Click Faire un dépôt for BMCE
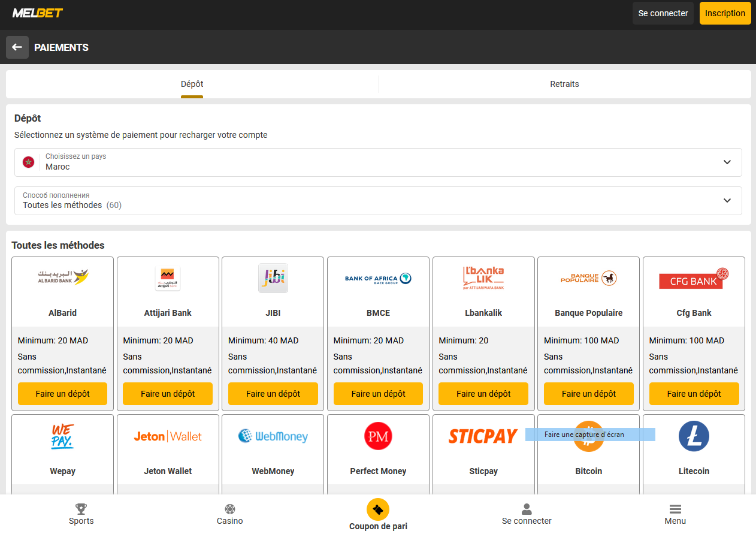This screenshot has width=756, height=534. click(378, 394)
